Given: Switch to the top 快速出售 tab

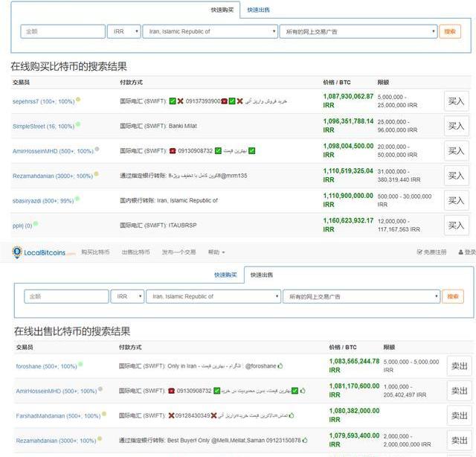Looking at the screenshot, I should (258, 10).
